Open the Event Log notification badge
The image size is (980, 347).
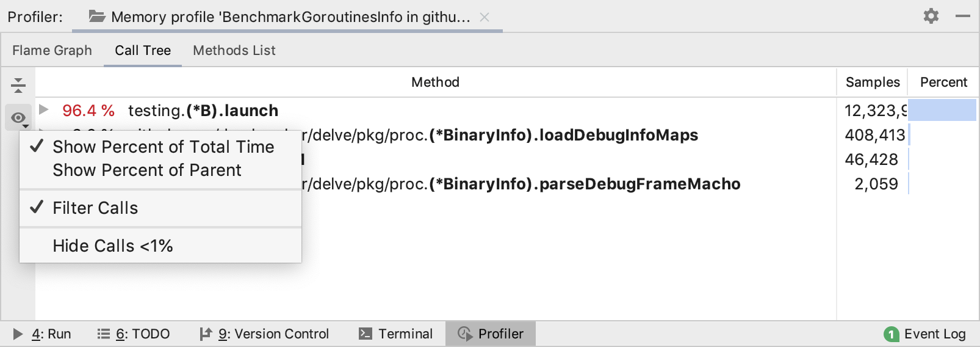(x=891, y=334)
